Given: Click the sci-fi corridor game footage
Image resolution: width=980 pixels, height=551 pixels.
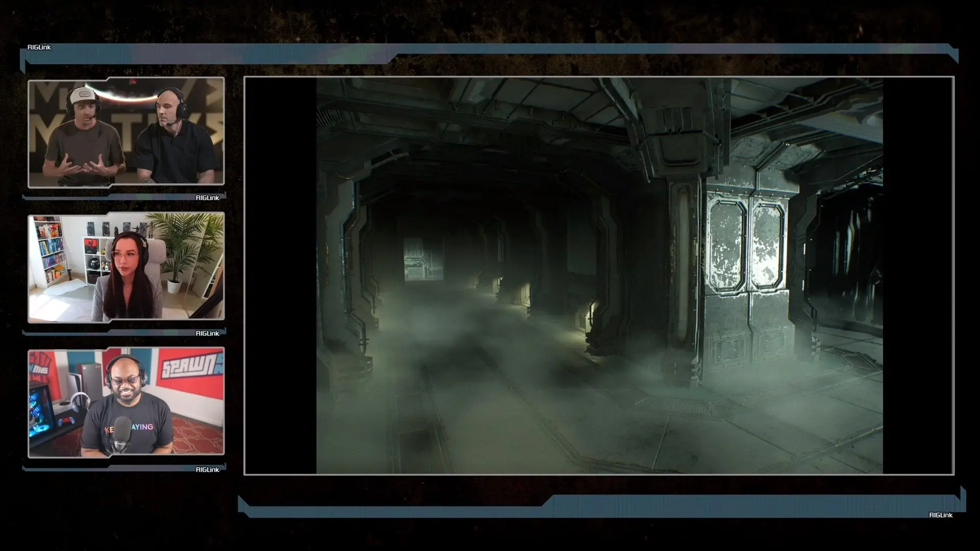Looking at the screenshot, I should point(599,275).
